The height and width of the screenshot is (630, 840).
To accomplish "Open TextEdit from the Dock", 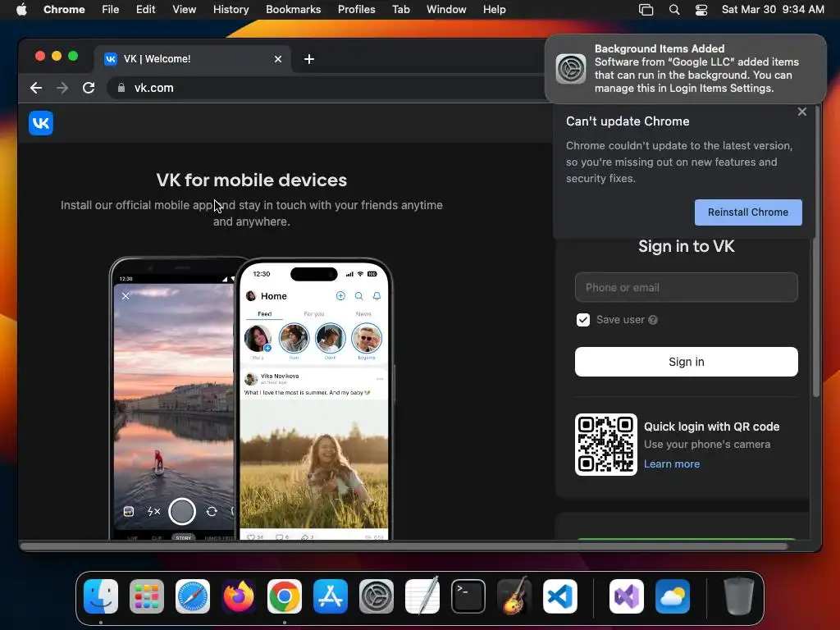I will click(x=422, y=596).
